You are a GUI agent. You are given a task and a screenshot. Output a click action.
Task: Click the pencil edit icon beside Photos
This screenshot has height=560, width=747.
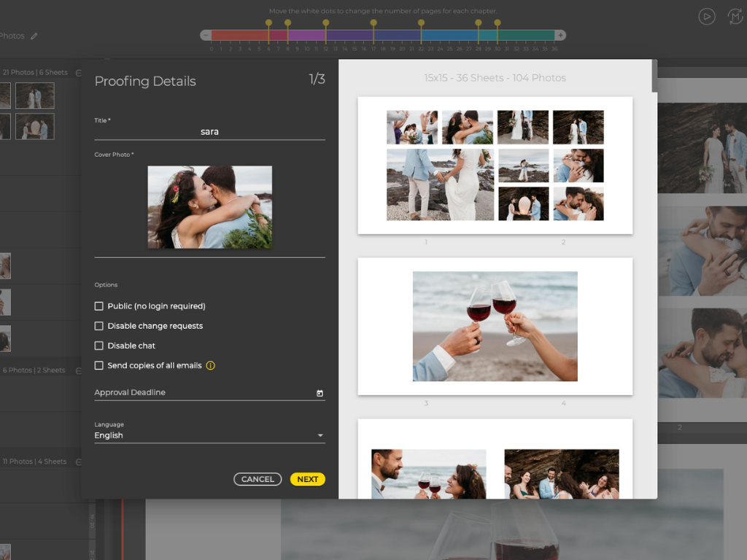point(34,36)
